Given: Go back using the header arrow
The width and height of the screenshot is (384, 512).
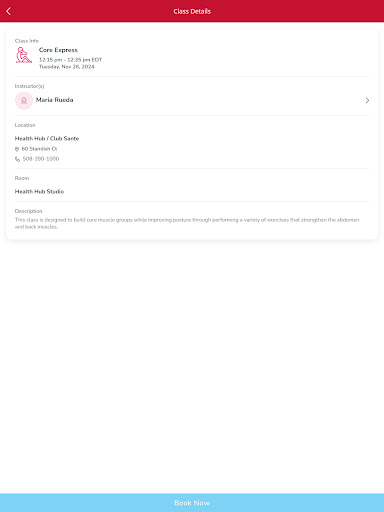Looking at the screenshot, I should 9,11.
